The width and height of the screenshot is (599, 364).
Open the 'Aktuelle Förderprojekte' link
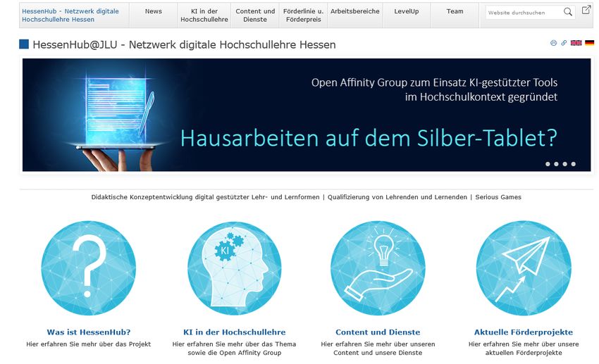pyautogui.click(x=524, y=332)
